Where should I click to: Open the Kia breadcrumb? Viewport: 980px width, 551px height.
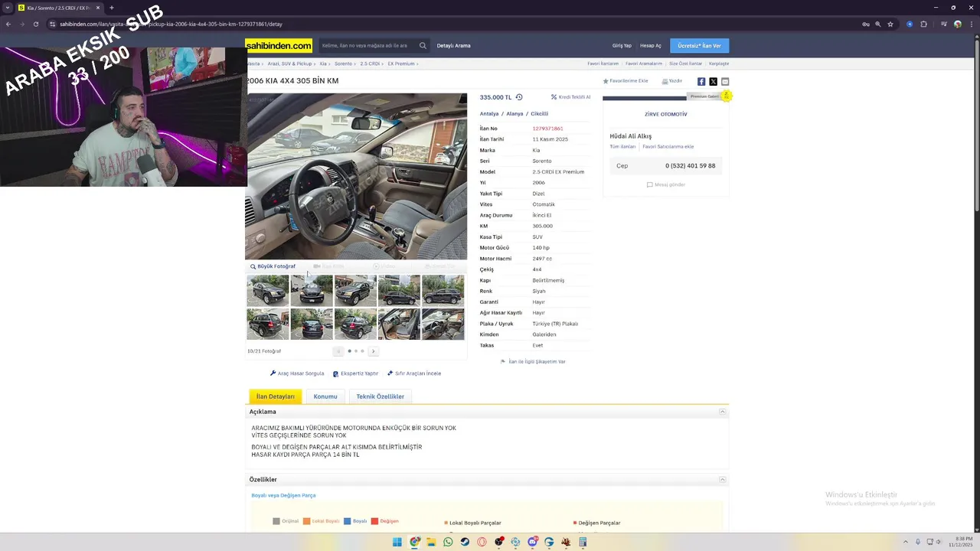click(x=323, y=64)
